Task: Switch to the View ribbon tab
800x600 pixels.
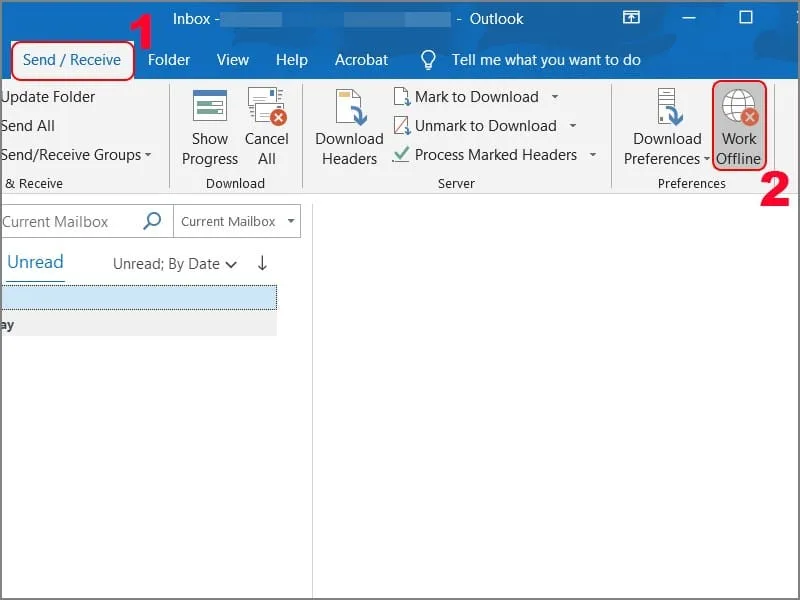Action: point(233,60)
